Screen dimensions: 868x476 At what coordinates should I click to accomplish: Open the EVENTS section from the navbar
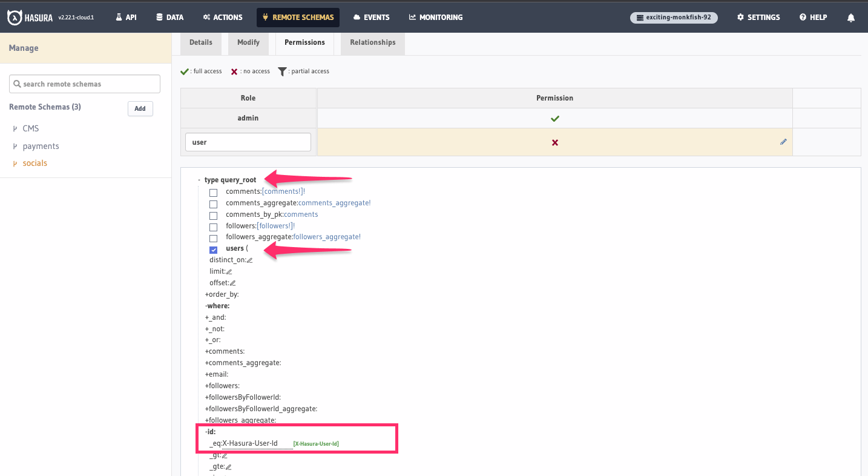click(371, 17)
